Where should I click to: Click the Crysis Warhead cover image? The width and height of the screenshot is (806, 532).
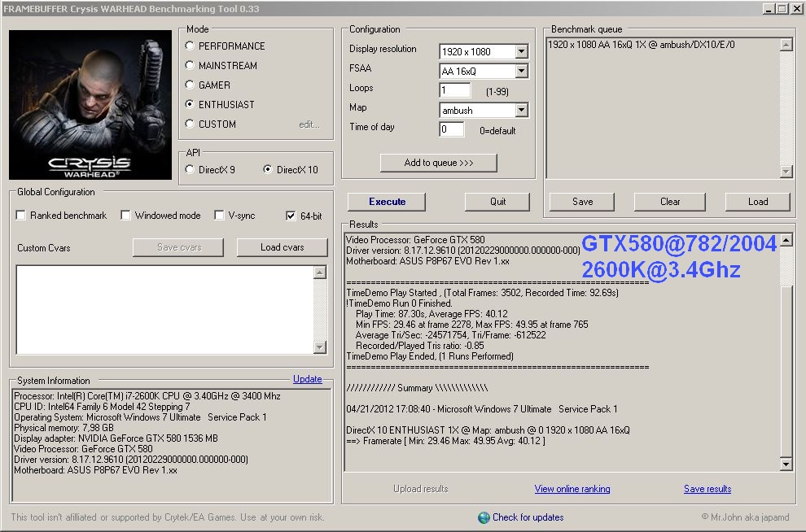click(x=90, y=105)
